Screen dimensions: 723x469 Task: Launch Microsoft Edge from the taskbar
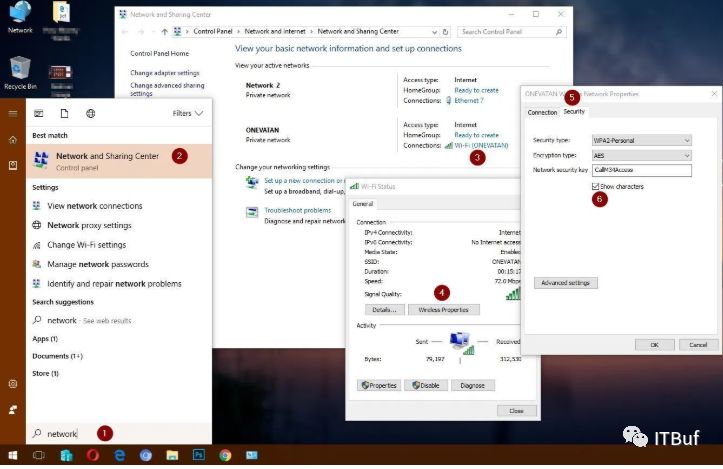point(120,456)
